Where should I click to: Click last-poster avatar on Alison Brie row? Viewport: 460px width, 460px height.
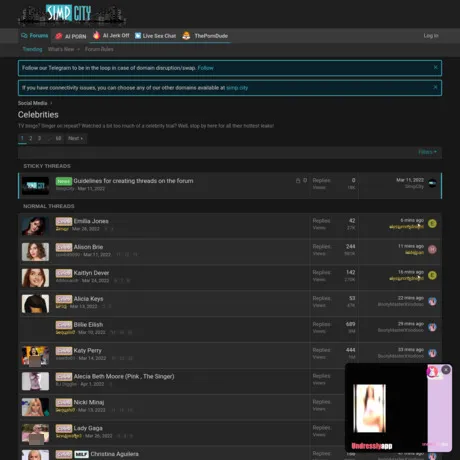(x=432, y=249)
